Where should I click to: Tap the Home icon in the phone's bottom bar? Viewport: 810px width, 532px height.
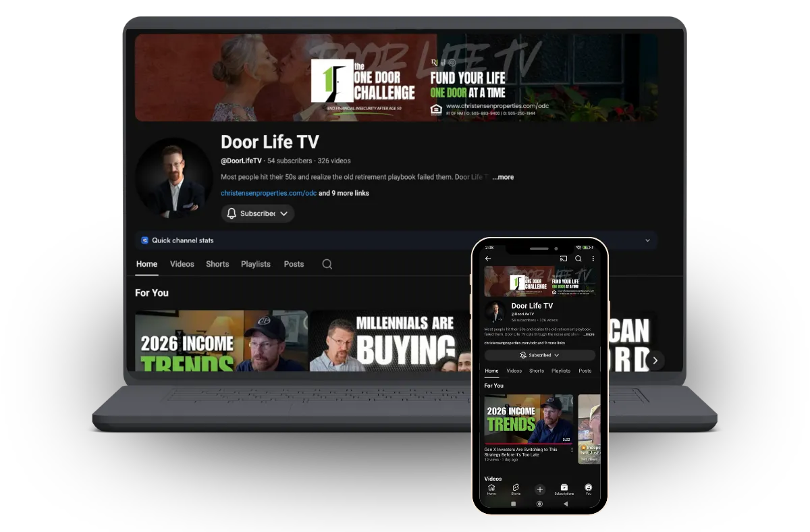coord(491,489)
